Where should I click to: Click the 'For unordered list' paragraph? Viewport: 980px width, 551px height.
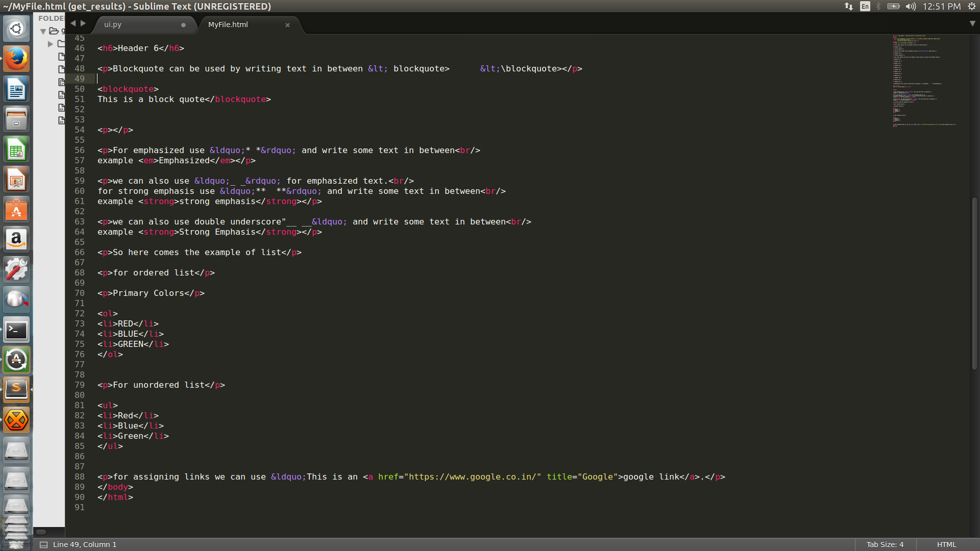pos(161,385)
